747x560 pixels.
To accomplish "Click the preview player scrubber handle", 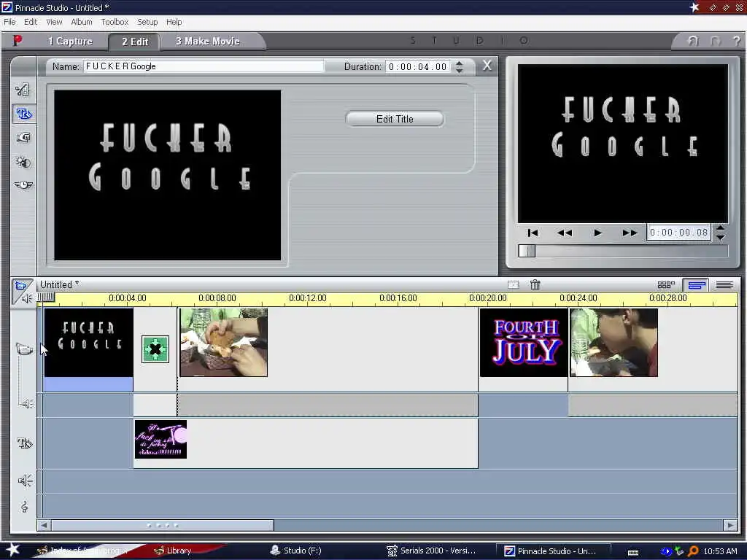I will tap(527, 251).
